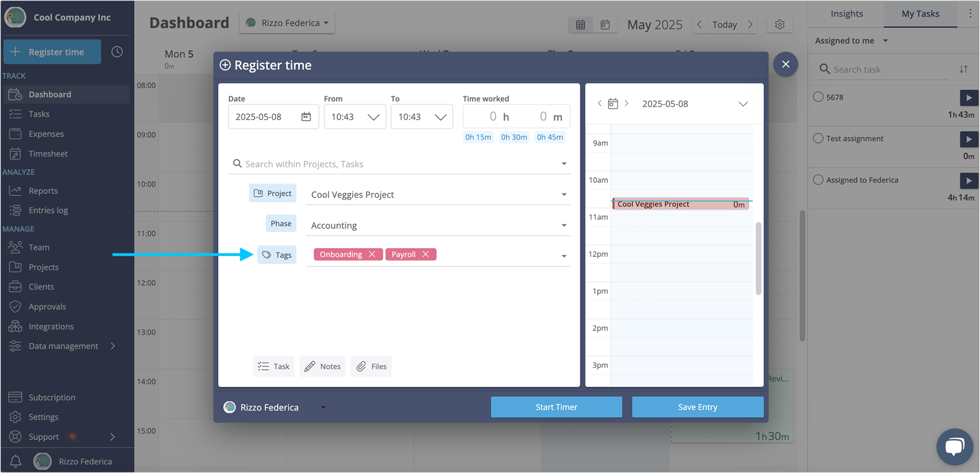Open the chat support bubble
This screenshot has width=980, height=473.
click(x=955, y=446)
